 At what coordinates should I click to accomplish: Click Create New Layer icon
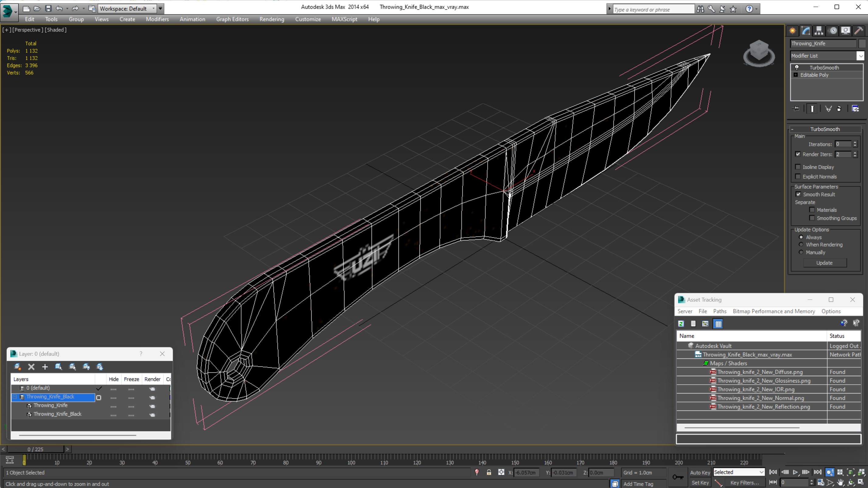pyautogui.click(x=18, y=367)
